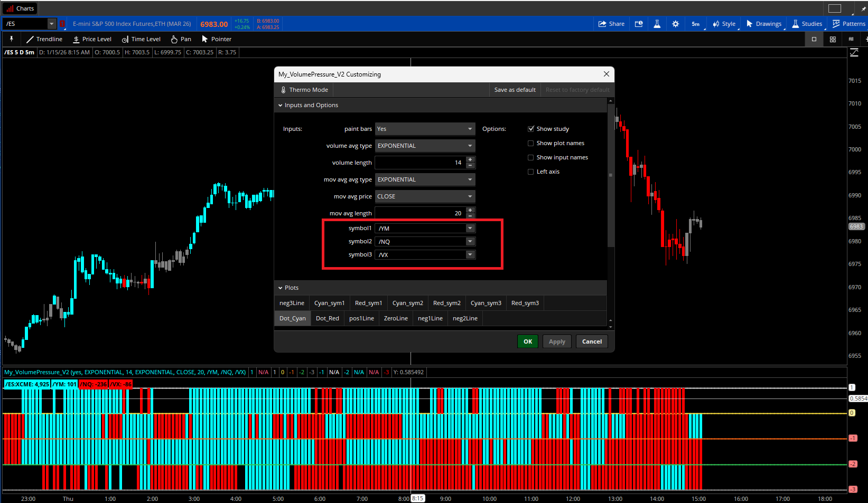Open the paint bars dropdown
Image resolution: width=868 pixels, height=503 pixels.
click(x=425, y=129)
